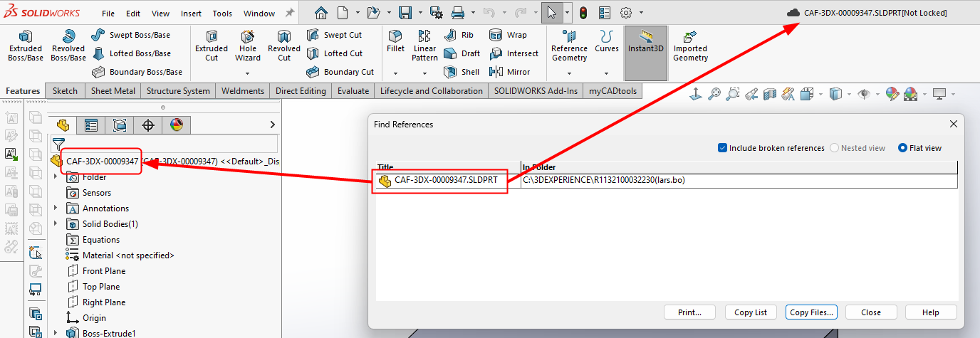Open the DisplayManager tab icon

point(176,125)
